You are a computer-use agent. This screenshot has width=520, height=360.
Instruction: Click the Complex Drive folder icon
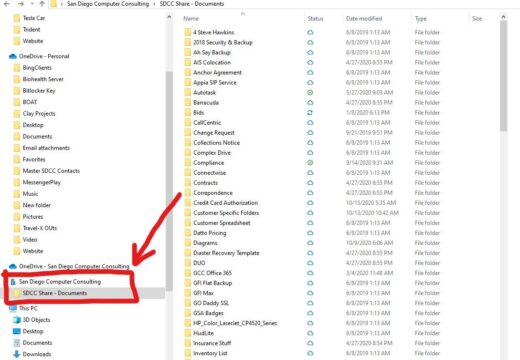click(x=188, y=153)
